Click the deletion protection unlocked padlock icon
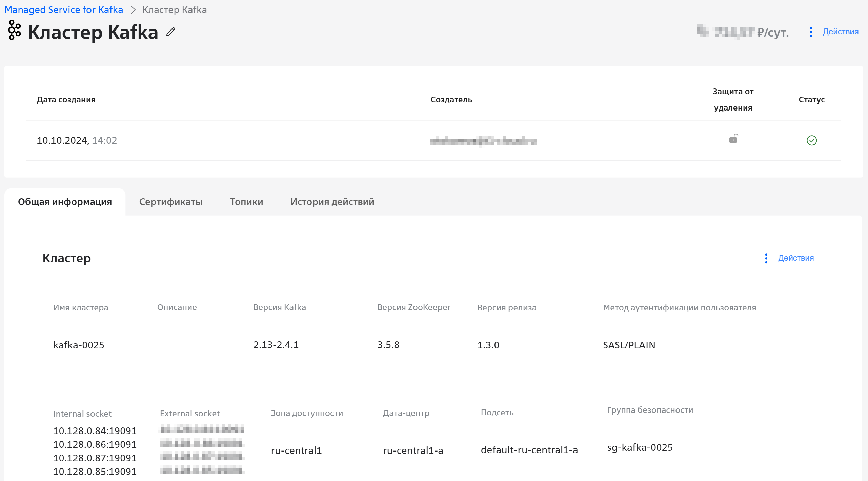This screenshot has height=481, width=868. (x=733, y=139)
